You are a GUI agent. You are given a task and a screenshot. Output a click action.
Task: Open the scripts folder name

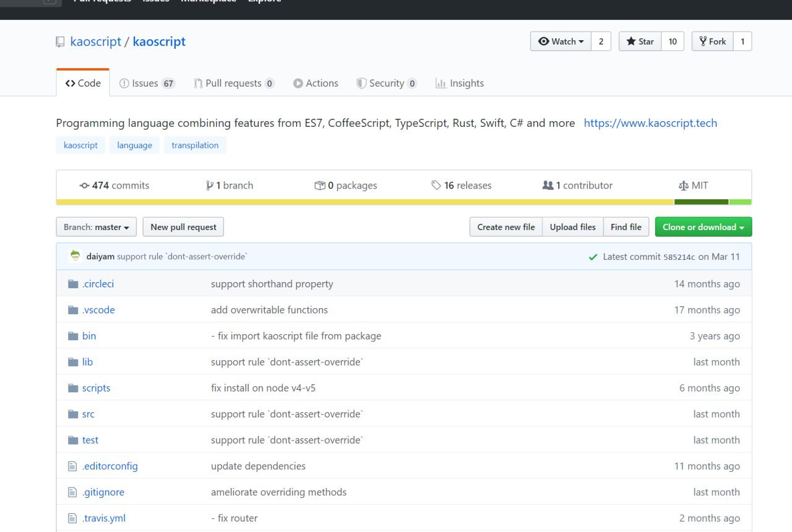click(96, 388)
